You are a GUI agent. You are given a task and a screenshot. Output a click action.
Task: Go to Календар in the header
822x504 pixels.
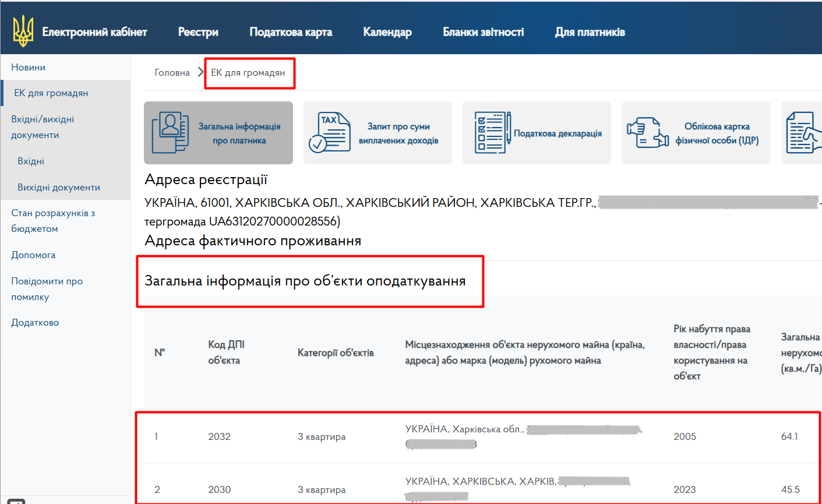(387, 32)
